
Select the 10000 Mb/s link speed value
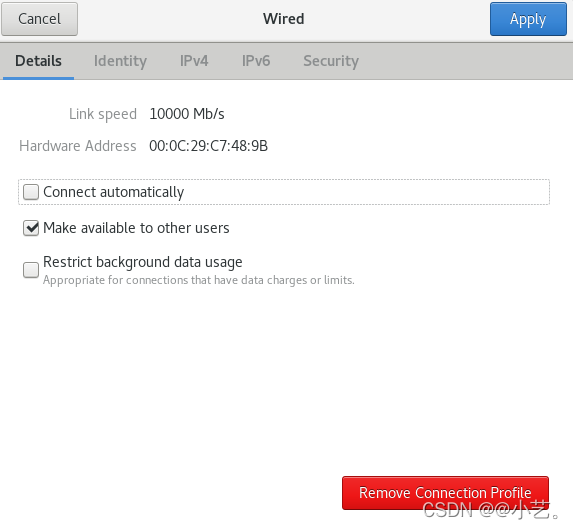point(187,114)
